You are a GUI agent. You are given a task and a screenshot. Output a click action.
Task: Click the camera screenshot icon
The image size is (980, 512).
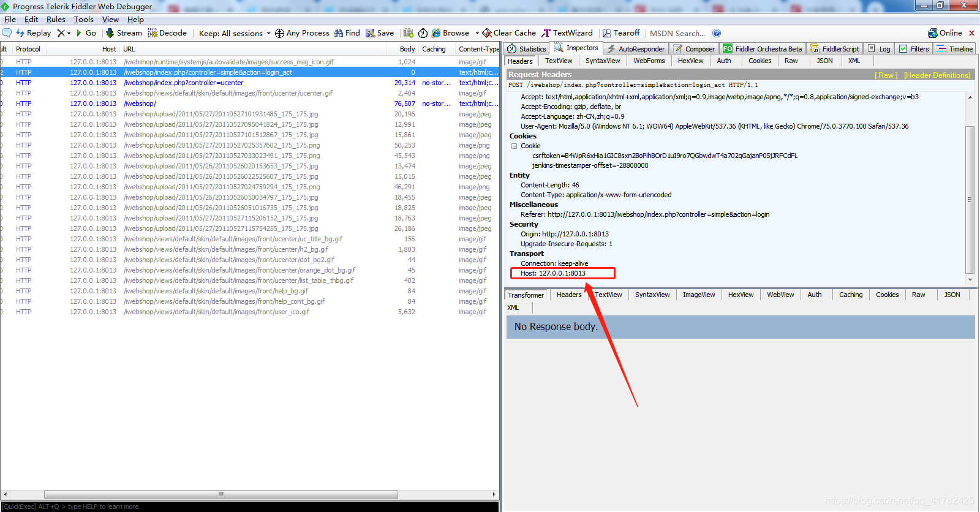(409, 33)
